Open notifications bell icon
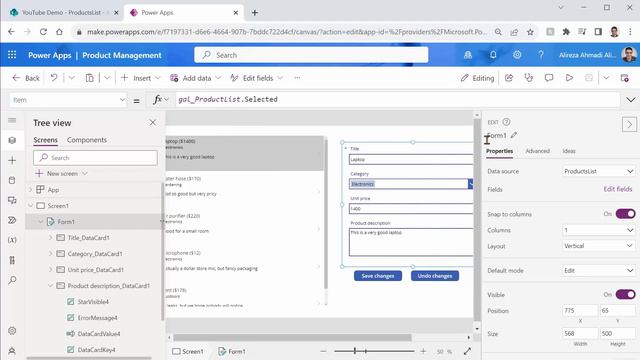 coord(493,55)
